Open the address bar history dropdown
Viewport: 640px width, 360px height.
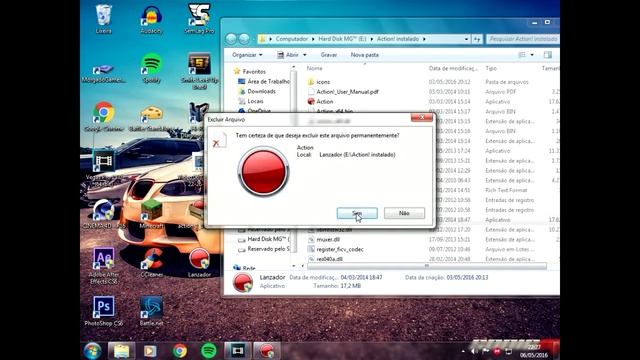(x=466, y=39)
